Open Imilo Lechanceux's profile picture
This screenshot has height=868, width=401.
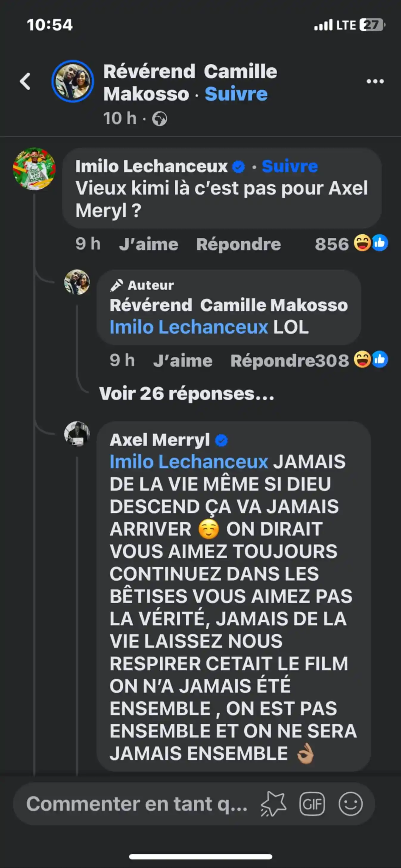(34, 169)
